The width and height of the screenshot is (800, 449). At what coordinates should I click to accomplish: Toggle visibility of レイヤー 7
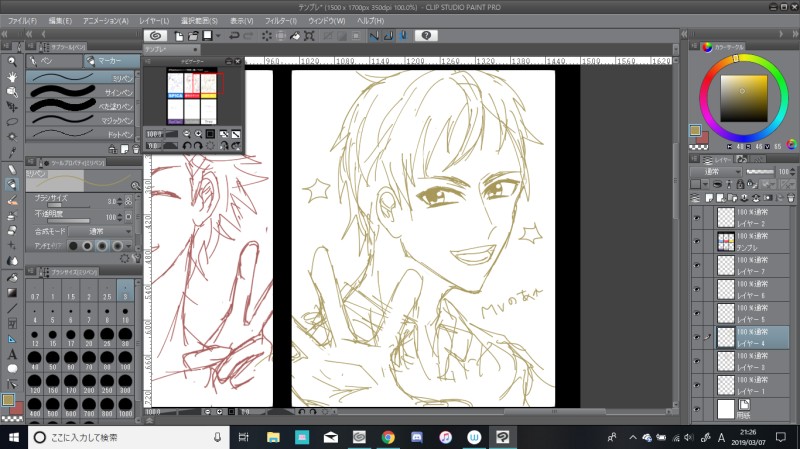pos(696,266)
